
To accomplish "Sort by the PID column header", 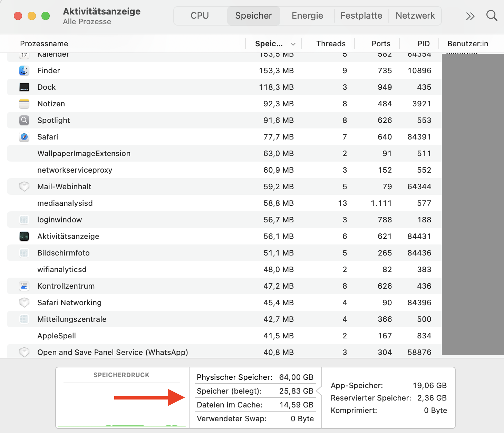I will click(423, 44).
